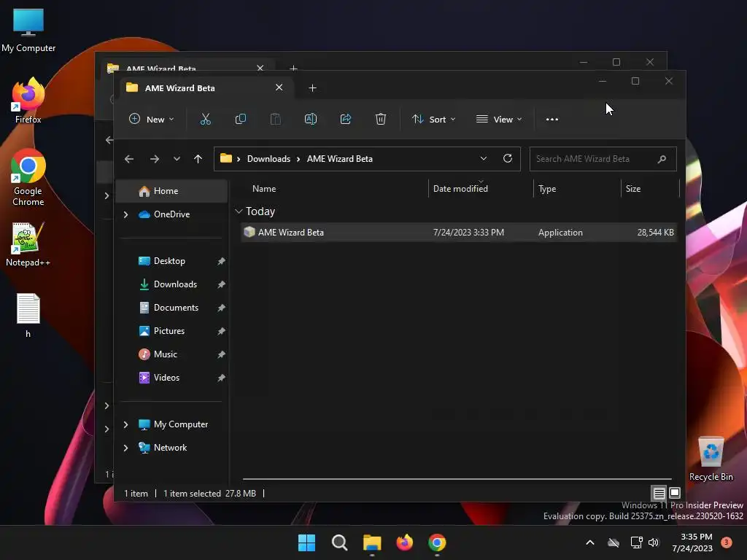Screen dimensions: 747x560
Task: Click Firefox on the taskbar
Action: [x=404, y=542]
